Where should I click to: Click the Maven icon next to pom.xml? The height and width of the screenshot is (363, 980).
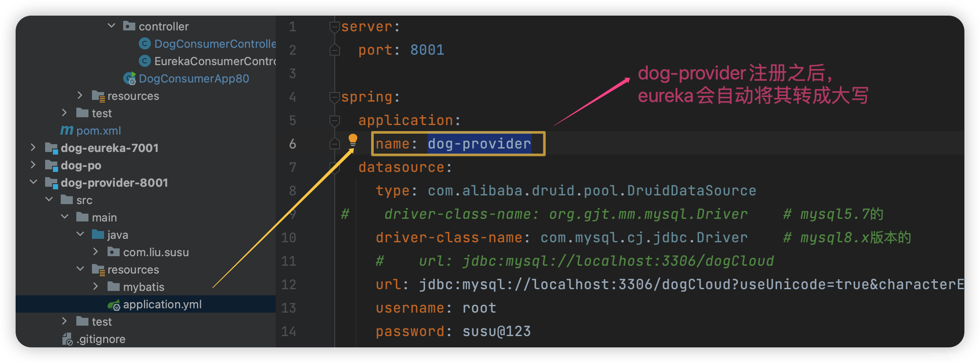[x=66, y=130]
